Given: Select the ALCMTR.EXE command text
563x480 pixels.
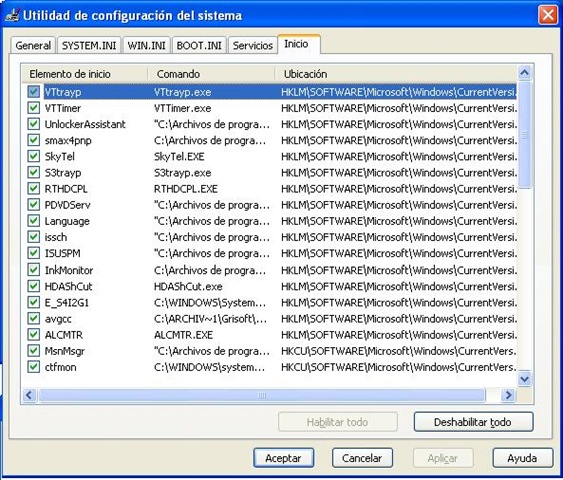Looking at the screenshot, I should (x=183, y=335).
